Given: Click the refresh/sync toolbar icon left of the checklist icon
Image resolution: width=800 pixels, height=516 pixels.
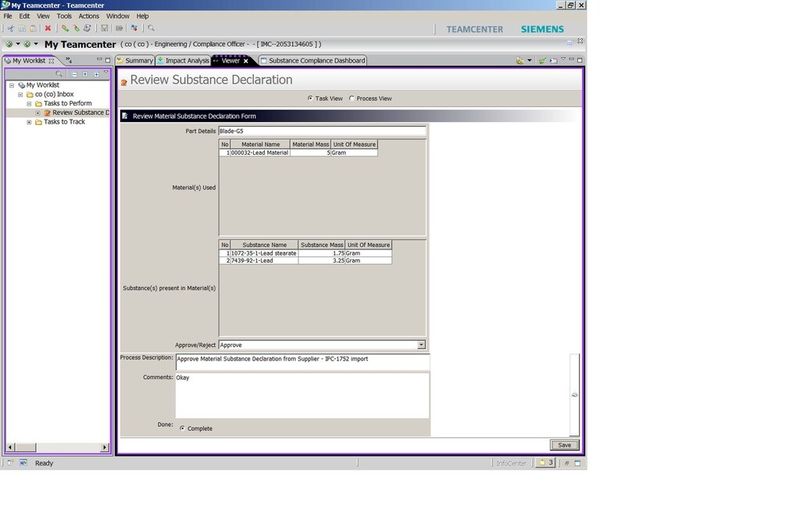Looking at the screenshot, I should pos(87,29).
